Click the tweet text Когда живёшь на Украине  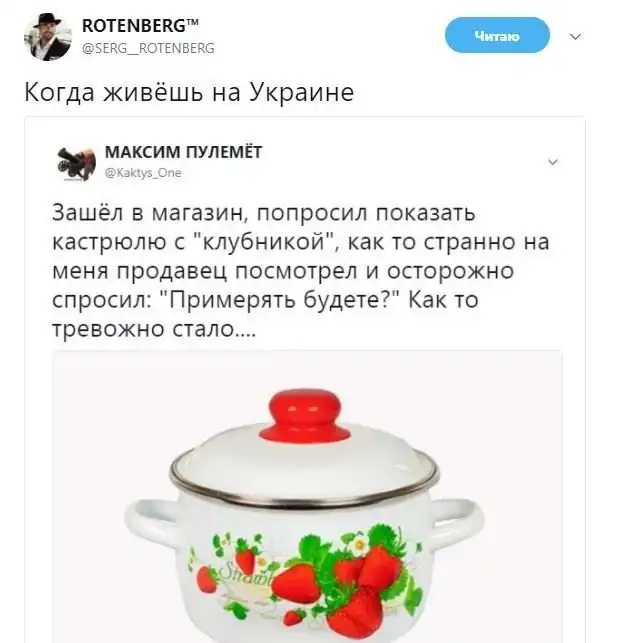189,92
